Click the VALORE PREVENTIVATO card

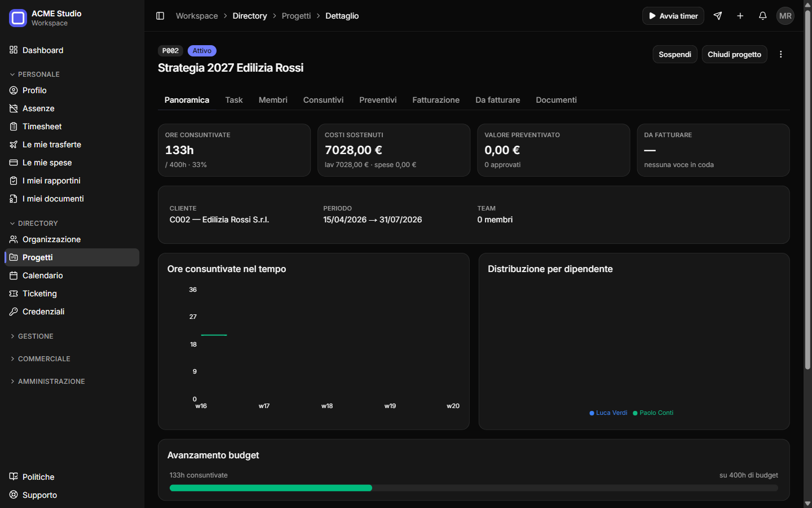(x=553, y=150)
